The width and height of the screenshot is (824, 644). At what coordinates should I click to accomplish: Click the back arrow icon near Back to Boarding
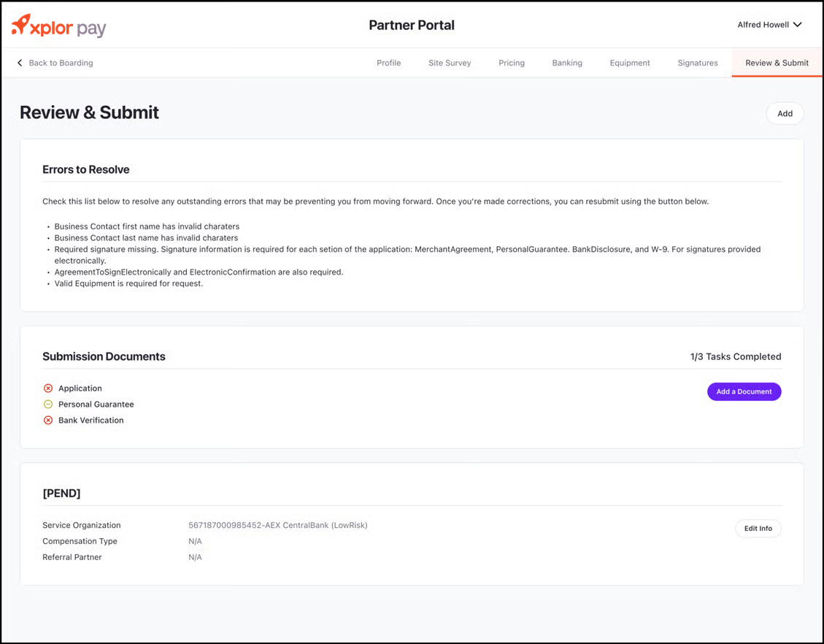(20, 63)
